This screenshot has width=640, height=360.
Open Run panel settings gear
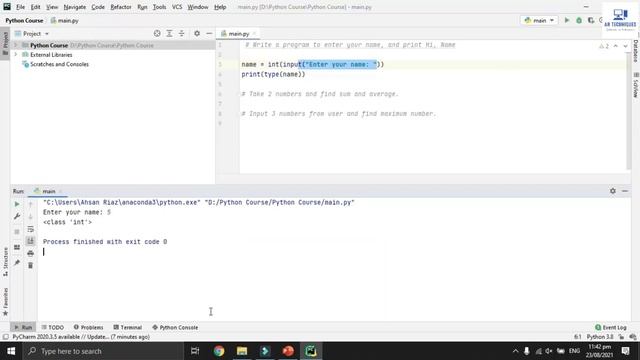tap(613, 191)
